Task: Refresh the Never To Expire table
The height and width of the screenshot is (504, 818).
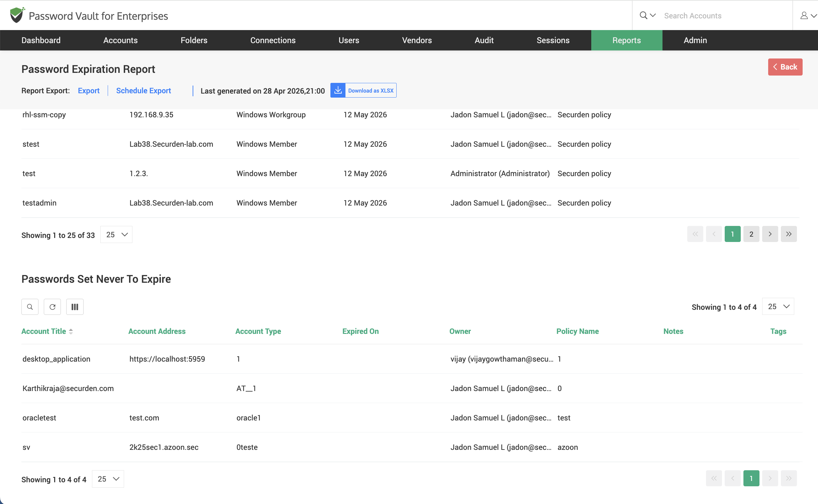Action: tap(53, 307)
